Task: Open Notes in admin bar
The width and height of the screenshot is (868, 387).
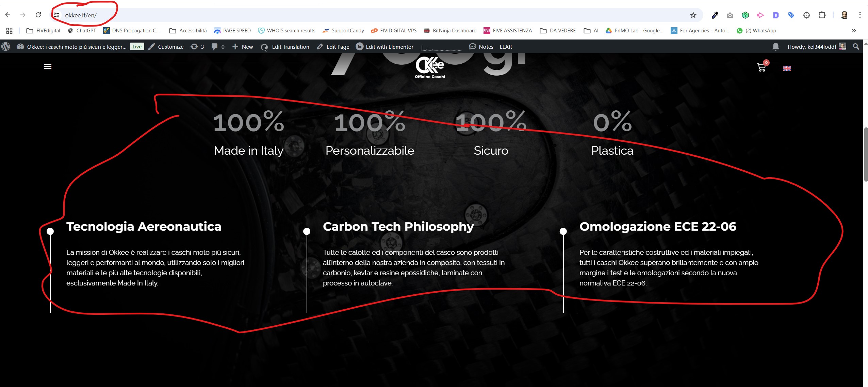Action: (481, 47)
